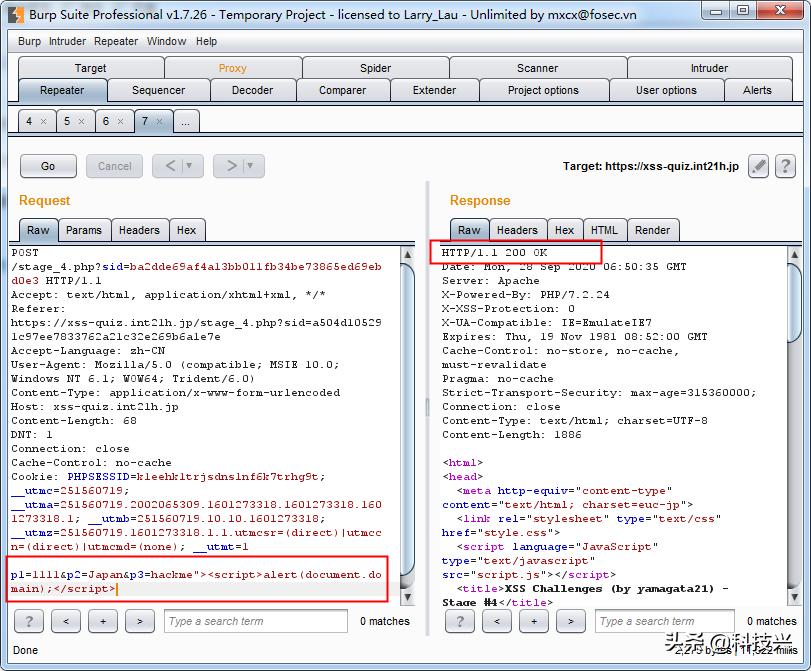Click the pencil edit target icon
The height and width of the screenshot is (671, 811).
758,166
